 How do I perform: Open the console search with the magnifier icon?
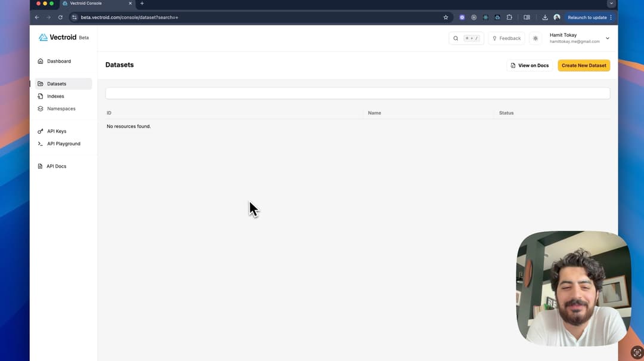pos(456,38)
